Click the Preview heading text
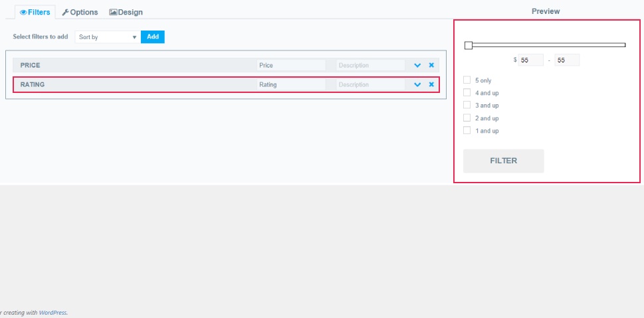This screenshot has height=318, width=644. pos(546,11)
